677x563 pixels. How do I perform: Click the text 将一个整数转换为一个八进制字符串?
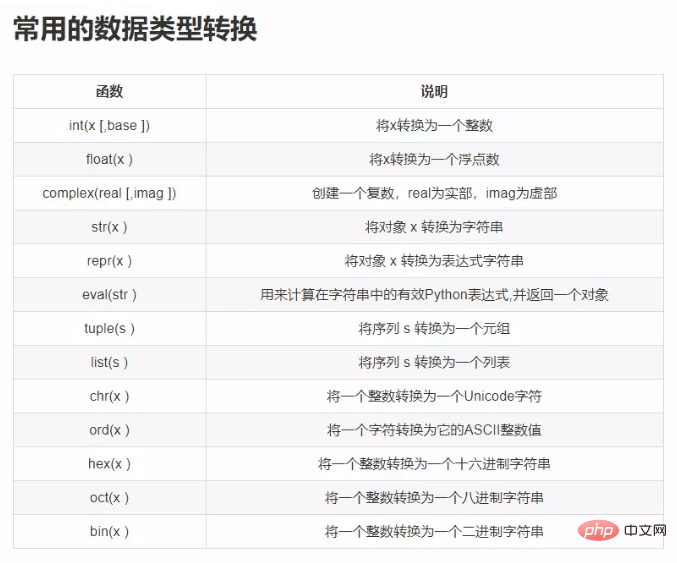click(x=434, y=497)
